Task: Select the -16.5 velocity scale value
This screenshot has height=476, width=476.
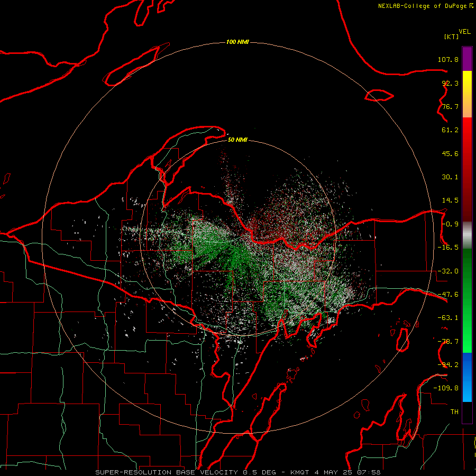Action: coord(448,248)
